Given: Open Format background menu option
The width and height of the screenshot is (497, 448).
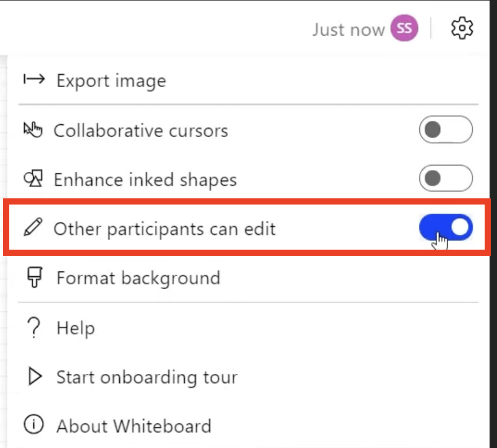Looking at the screenshot, I should (x=248, y=277).
